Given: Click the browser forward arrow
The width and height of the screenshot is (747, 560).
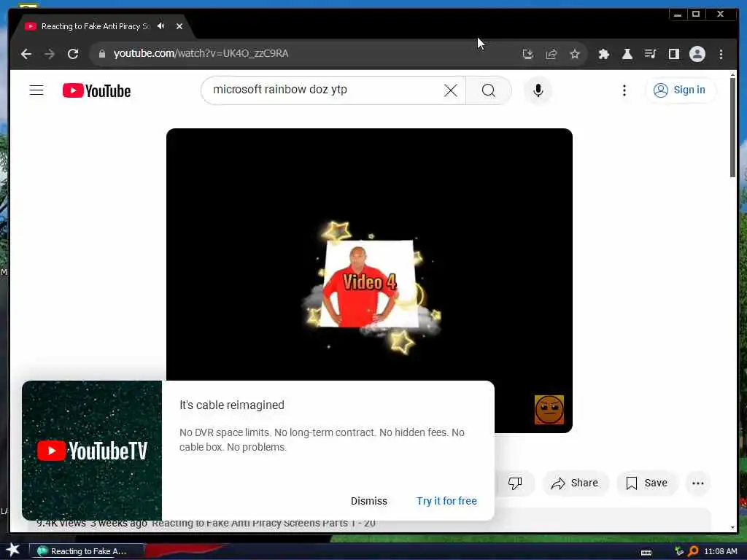Looking at the screenshot, I should point(50,54).
